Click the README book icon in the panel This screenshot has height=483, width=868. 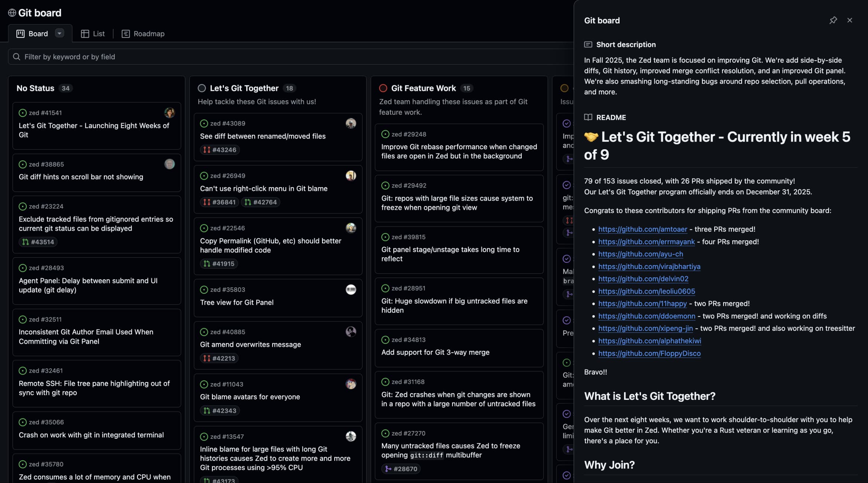(589, 117)
